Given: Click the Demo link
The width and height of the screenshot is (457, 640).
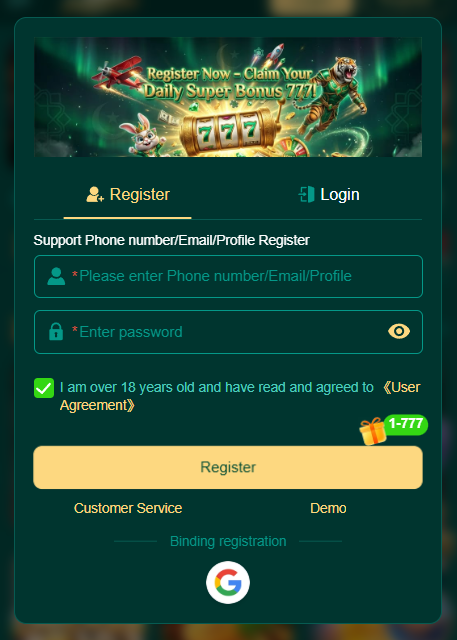Looking at the screenshot, I should [328, 508].
